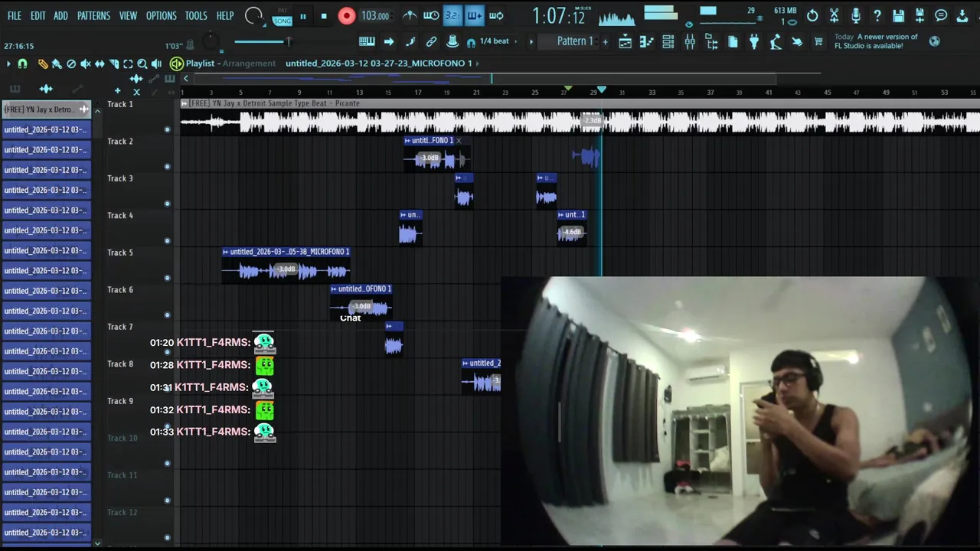Image resolution: width=980 pixels, height=551 pixels.
Task: Toggle the recording countdown
Action: [452, 15]
